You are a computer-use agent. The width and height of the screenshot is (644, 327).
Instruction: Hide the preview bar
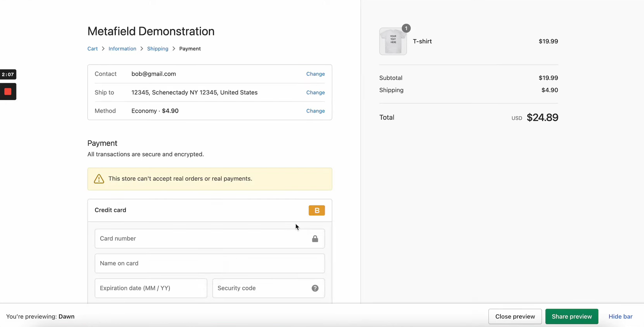620,317
